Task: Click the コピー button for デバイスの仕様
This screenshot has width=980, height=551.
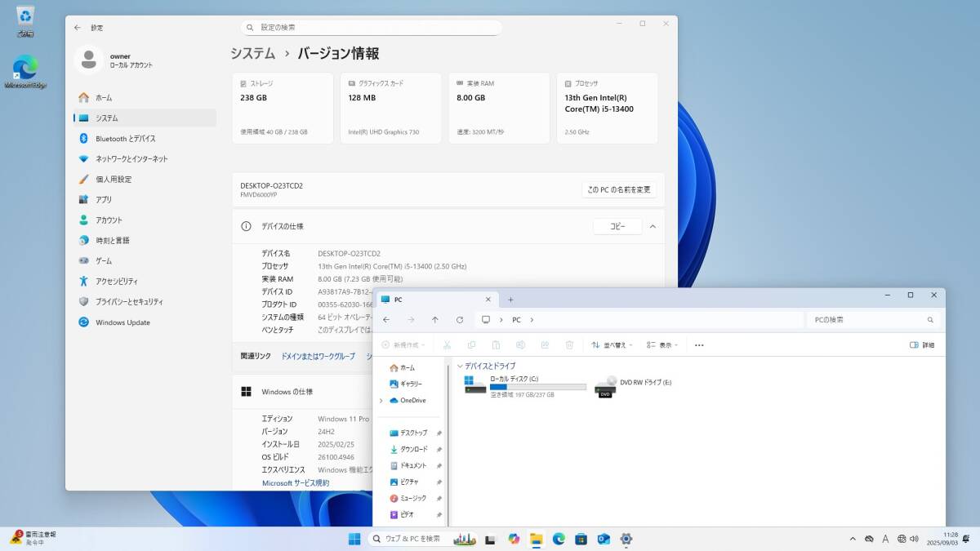Action: coord(617,226)
